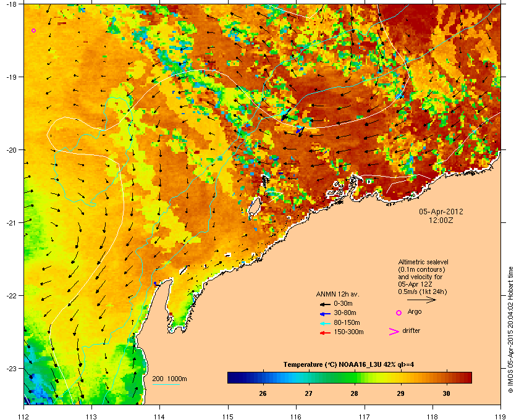Screen dimensions: 519x420
Task: Click the 'drifter' legend label
Action: [411, 330]
